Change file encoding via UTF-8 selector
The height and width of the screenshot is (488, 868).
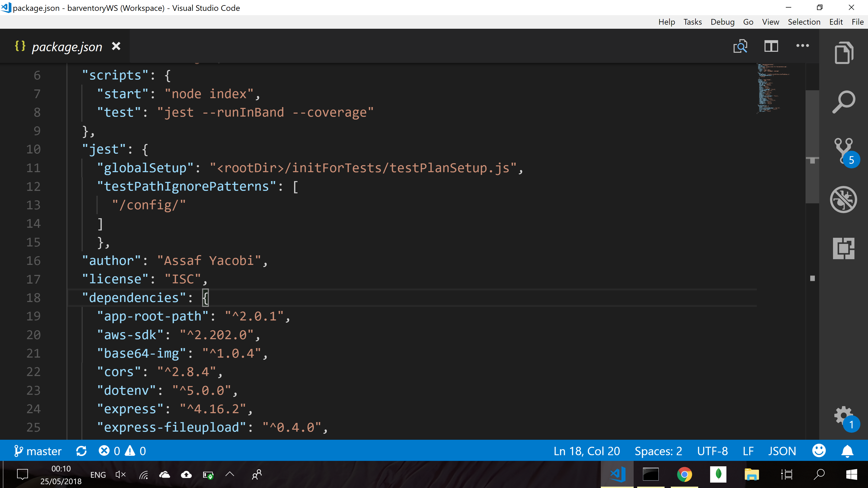click(712, 451)
